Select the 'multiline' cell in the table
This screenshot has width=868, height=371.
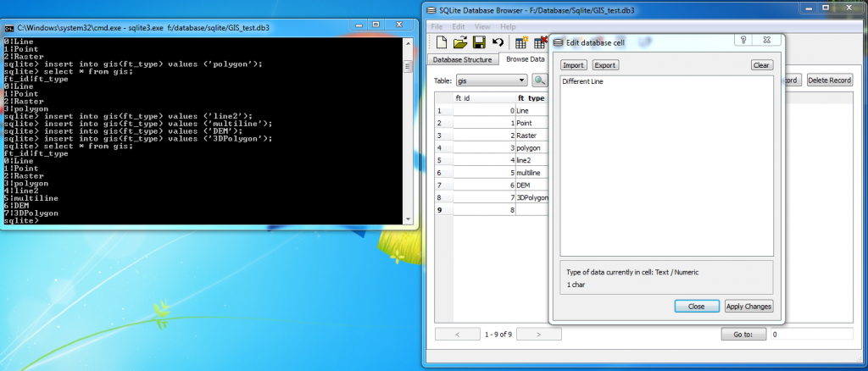(x=531, y=173)
